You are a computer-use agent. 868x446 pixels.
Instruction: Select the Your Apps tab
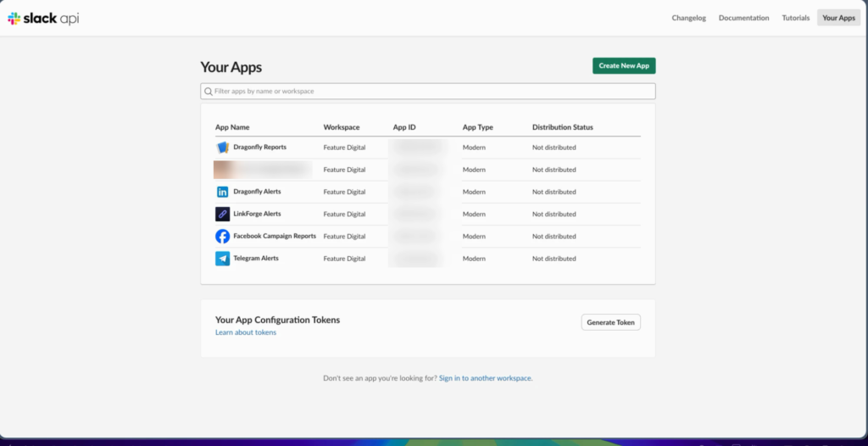pos(838,18)
